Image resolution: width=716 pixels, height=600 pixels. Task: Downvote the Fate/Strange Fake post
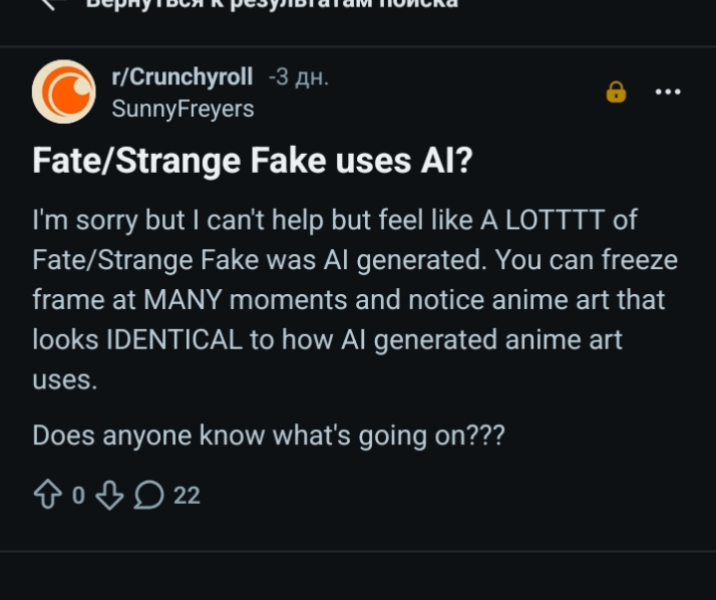coord(109,494)
